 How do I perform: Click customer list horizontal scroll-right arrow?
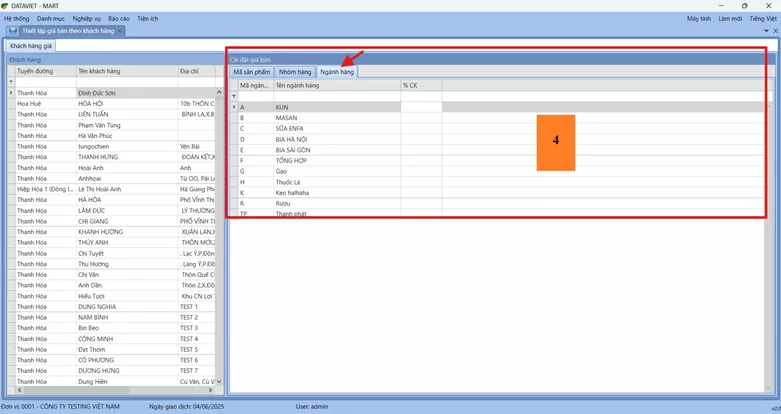[x=211, y=390]
